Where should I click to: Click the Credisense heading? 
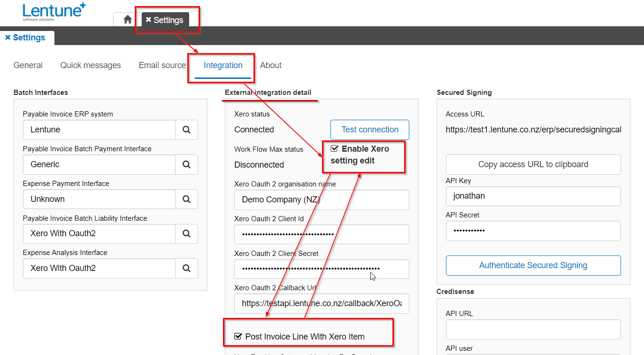point(455,292)
